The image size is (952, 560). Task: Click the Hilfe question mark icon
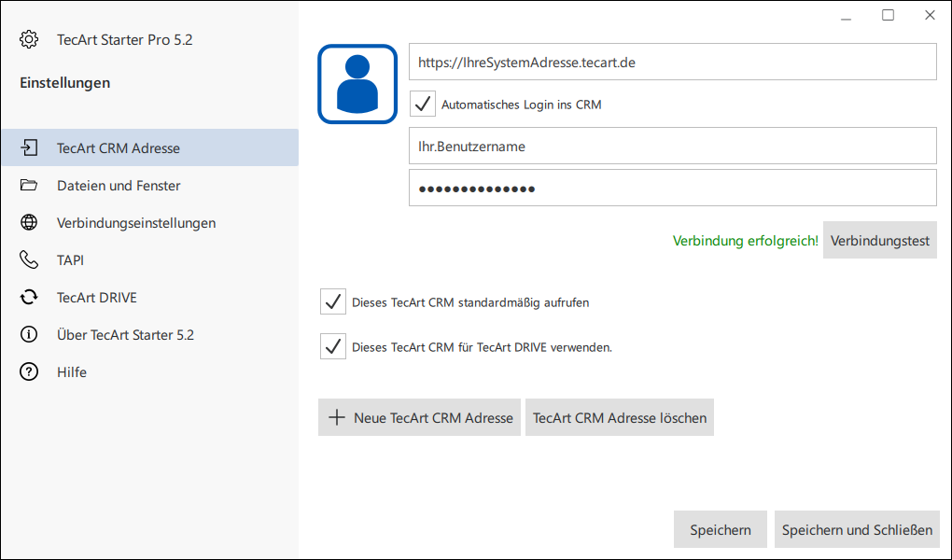pyautogui.click(x=29, y=371)
